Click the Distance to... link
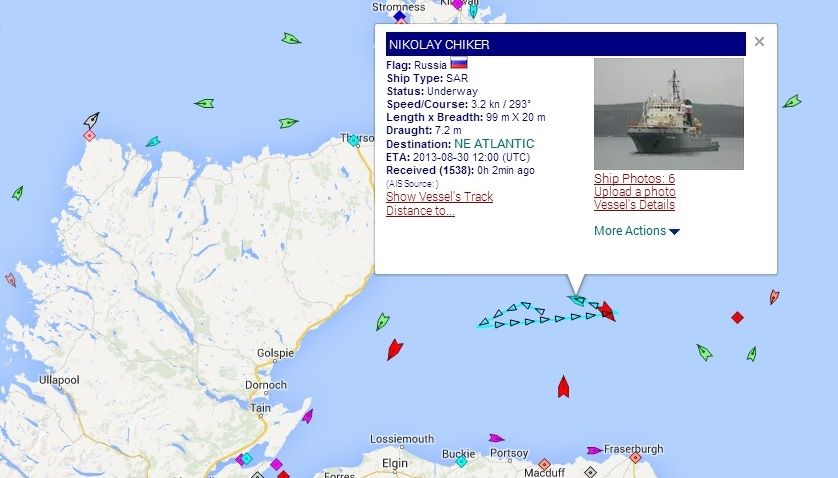Screen dimensions: 838x478 (x=420, y=211)
